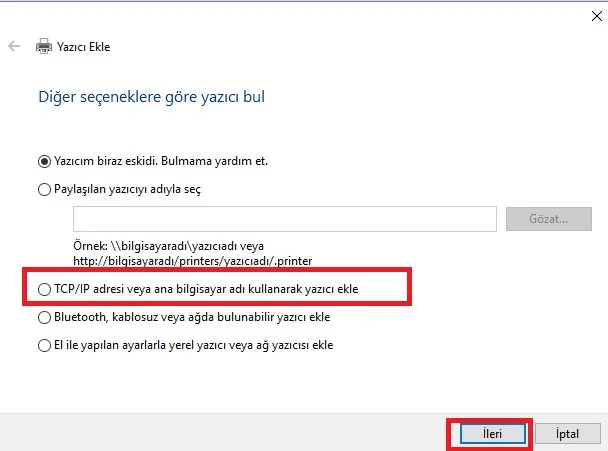Click the İleri button
608x451 pixels.
[489, 434]
